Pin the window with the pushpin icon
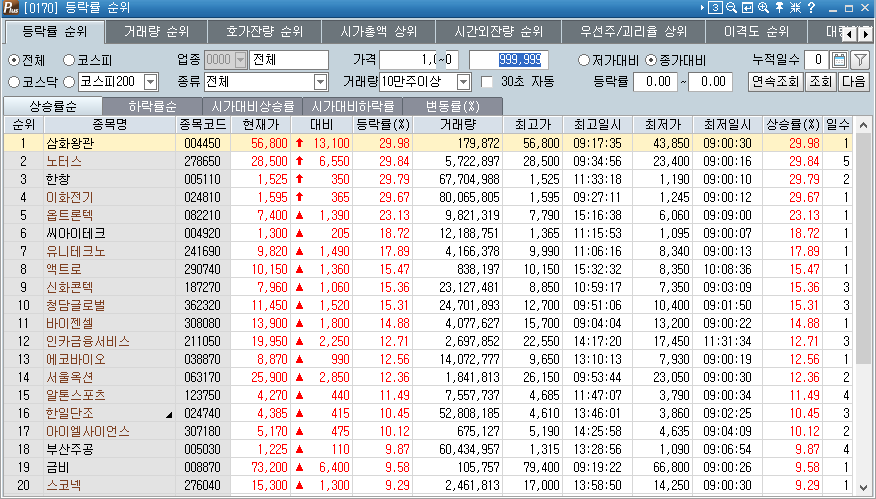 click(x=779, y=8)
